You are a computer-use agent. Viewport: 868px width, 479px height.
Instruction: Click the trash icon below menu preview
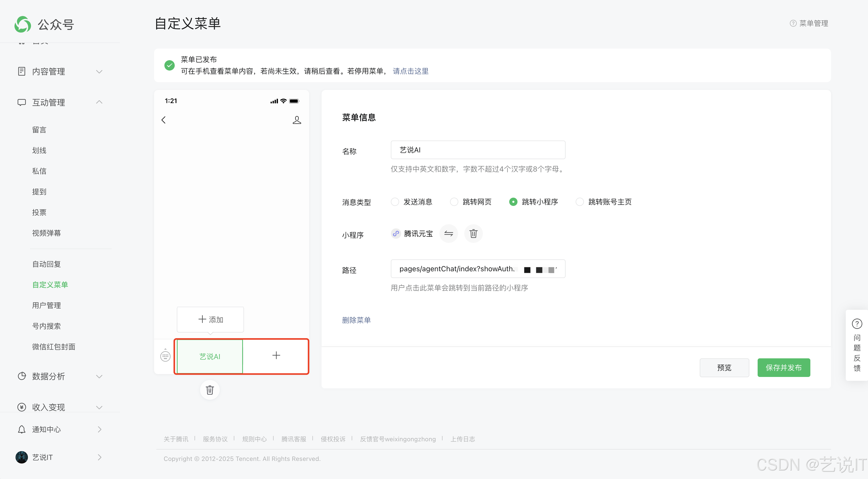pos(210,390)
